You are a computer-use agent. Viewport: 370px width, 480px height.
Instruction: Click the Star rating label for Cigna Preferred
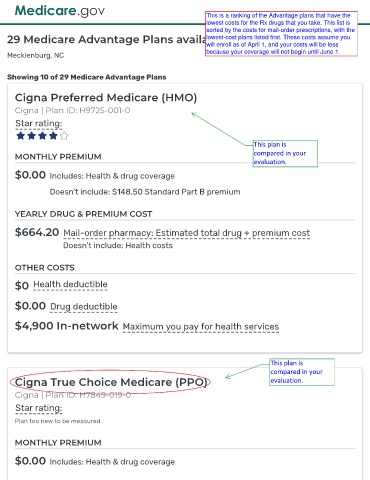coord(39,124)
